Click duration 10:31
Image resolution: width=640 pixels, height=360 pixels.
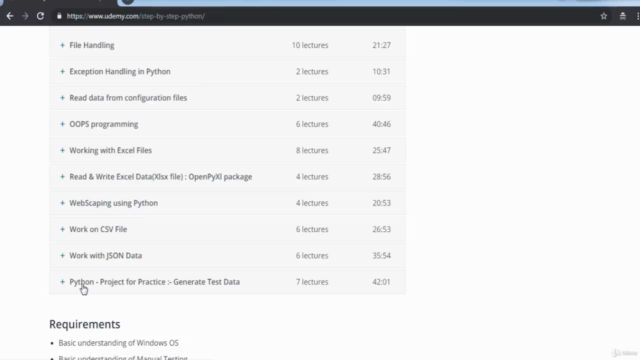381,71
